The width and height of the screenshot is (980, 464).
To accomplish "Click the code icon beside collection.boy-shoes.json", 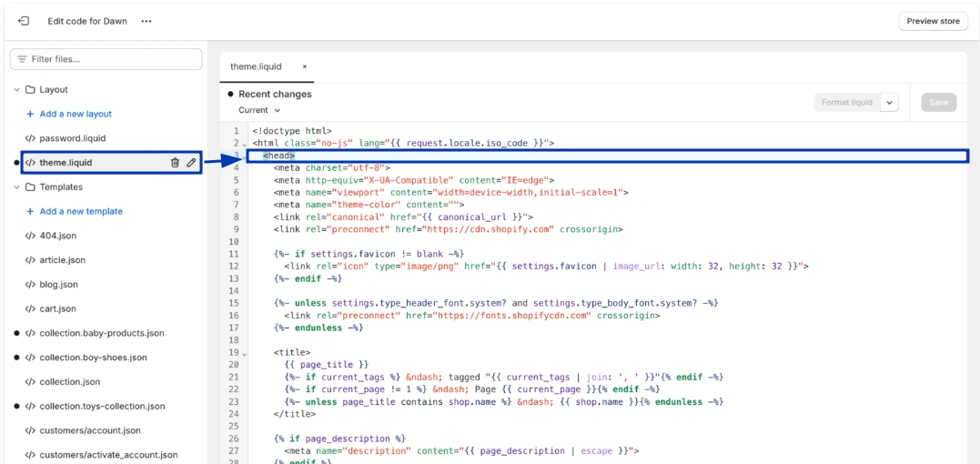I will 30,358.
